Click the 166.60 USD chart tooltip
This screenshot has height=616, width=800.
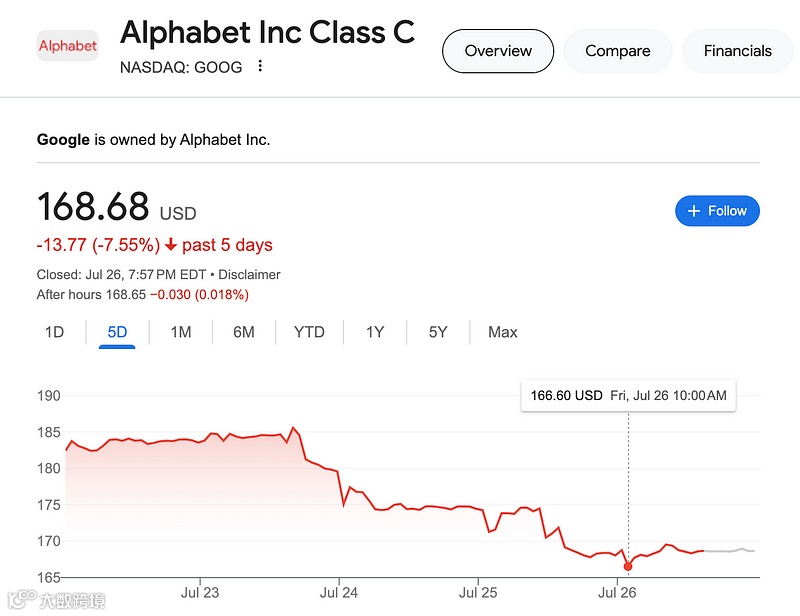[628, 396]
